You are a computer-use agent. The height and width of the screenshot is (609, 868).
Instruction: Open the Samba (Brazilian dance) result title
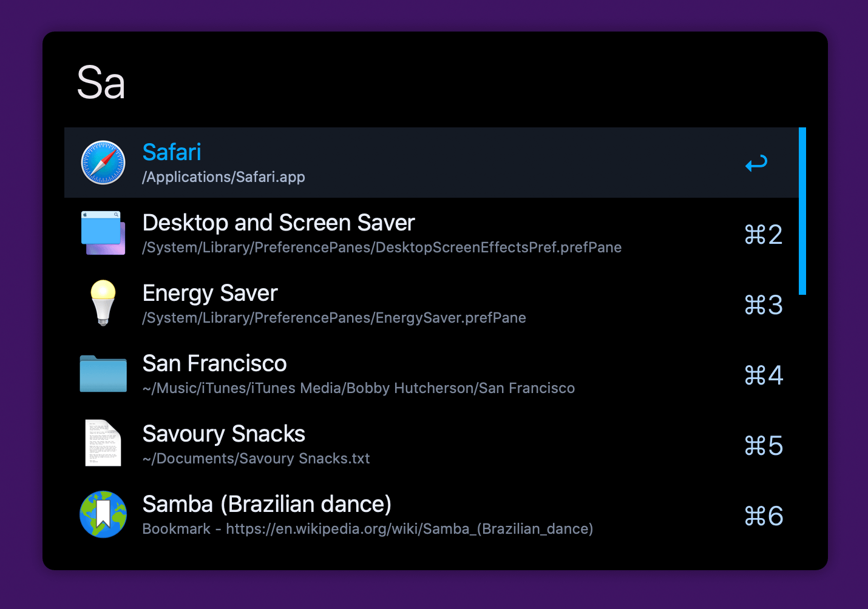coord(266,504)
